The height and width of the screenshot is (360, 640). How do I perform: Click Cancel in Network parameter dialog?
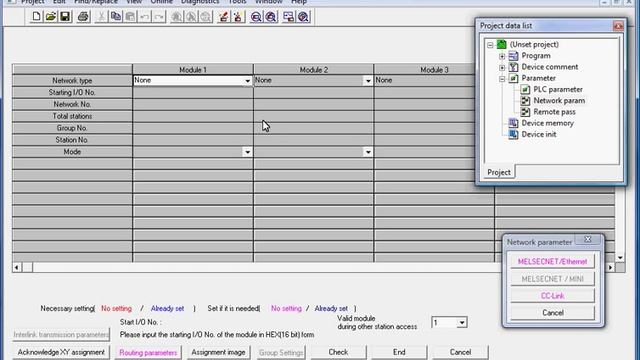pos(552,313)
